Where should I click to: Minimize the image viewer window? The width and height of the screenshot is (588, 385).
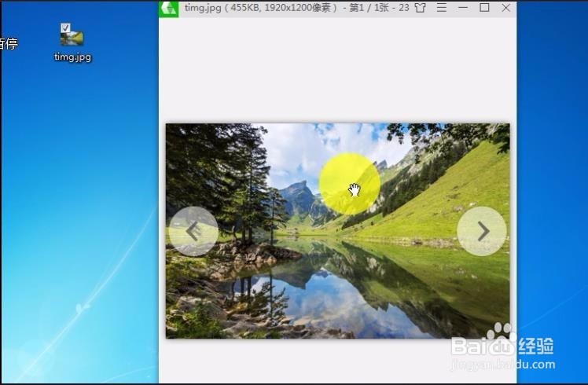463,8
